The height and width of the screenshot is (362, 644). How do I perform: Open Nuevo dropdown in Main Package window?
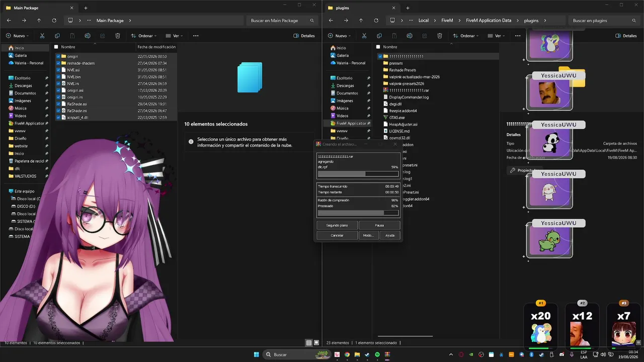click(x=18, y=36)
